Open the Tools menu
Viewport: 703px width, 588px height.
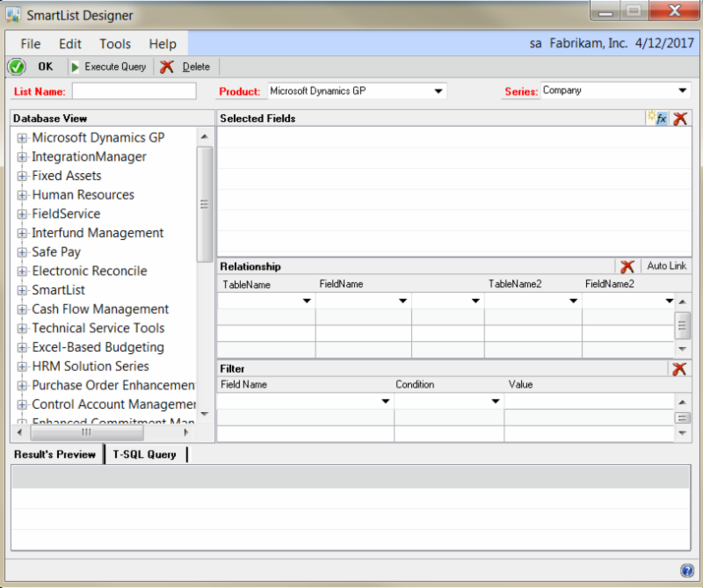coord(115,44)
